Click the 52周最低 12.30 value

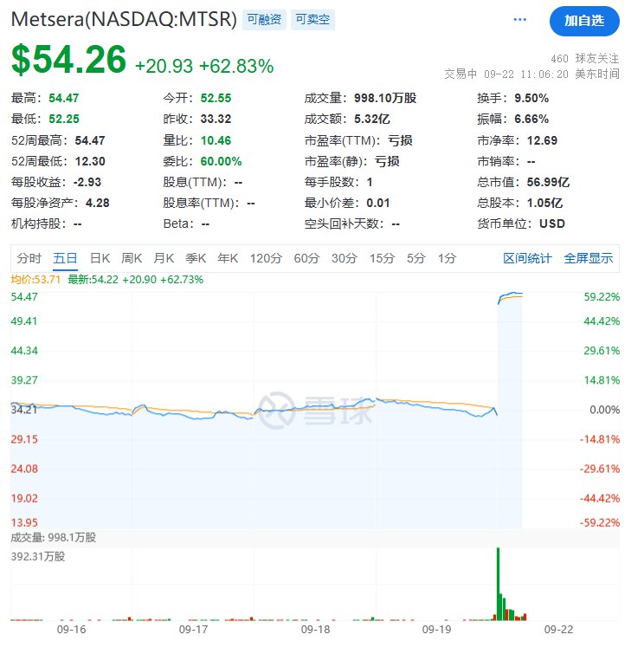pos(90,161)
